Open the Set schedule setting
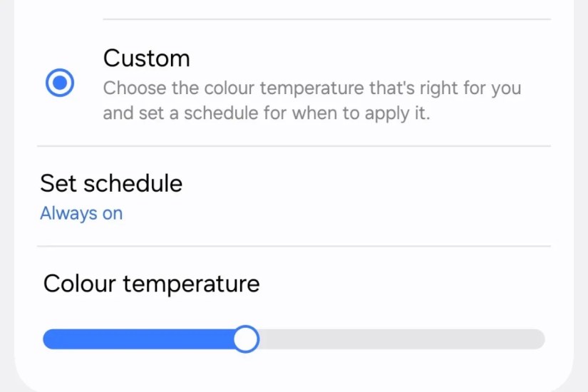Viewport: 588px width, 392px height. pyautogui.click(x=111, y=184)
